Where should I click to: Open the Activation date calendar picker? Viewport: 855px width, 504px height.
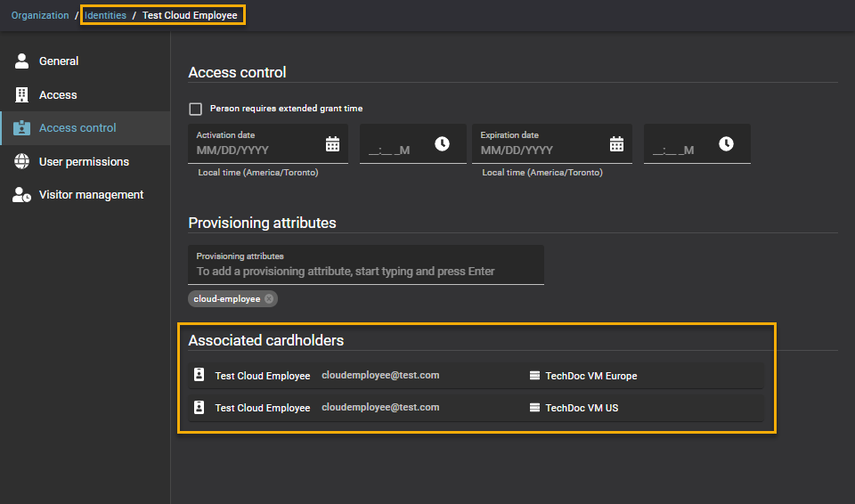pos(332,144)
